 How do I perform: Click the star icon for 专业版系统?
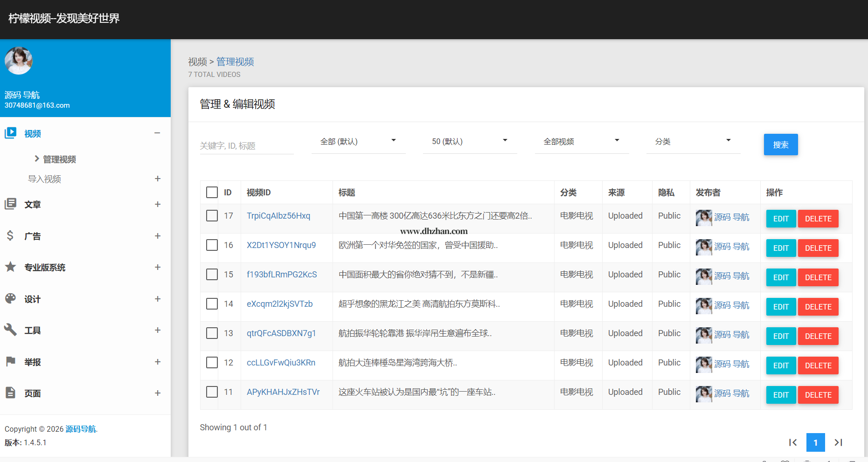10,267
